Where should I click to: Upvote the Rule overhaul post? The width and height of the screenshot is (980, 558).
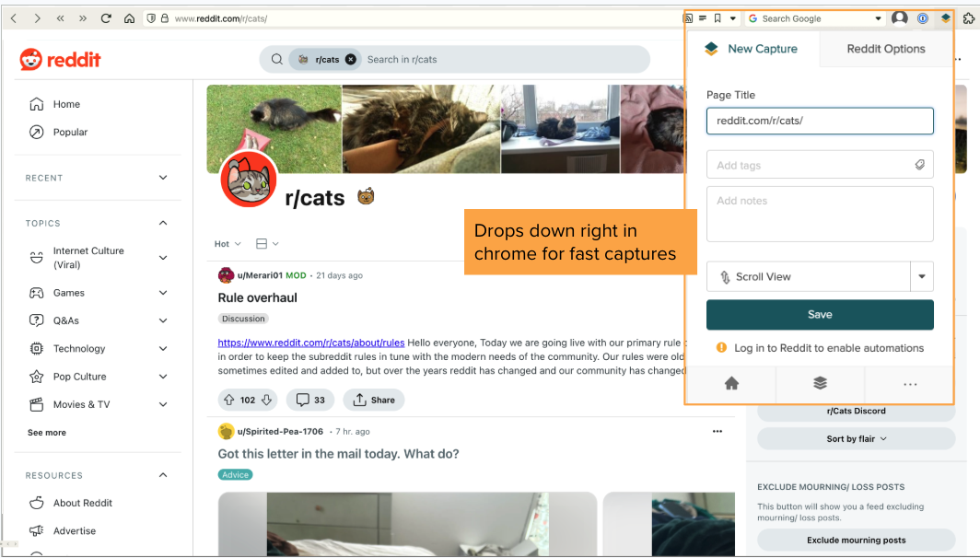pyautogui.click(x=229, y=400)
